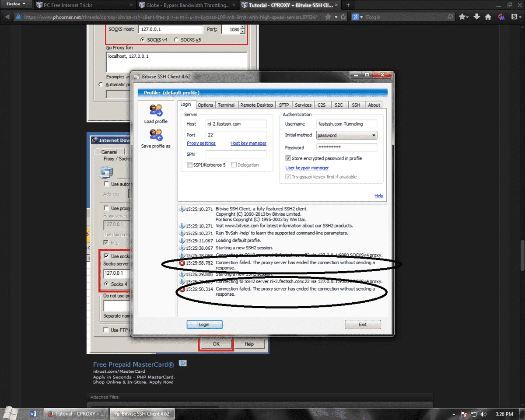Click the ad choices icon
525x420 pixels.
183,363
